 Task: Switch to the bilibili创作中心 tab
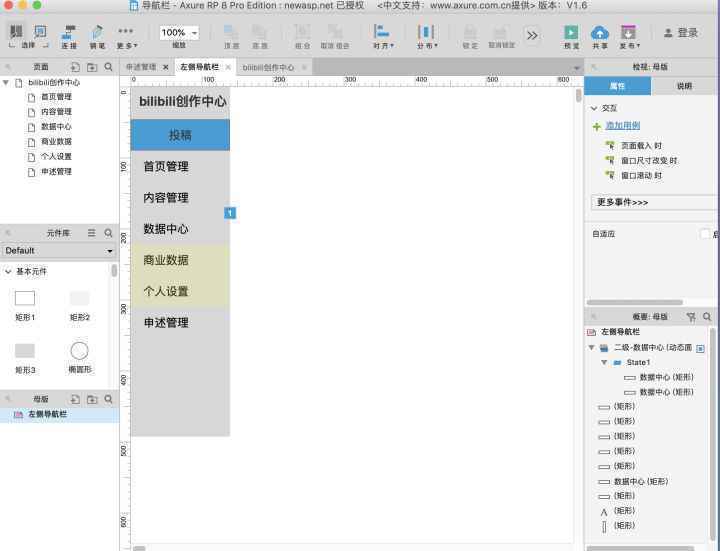[x=268, y=67]
